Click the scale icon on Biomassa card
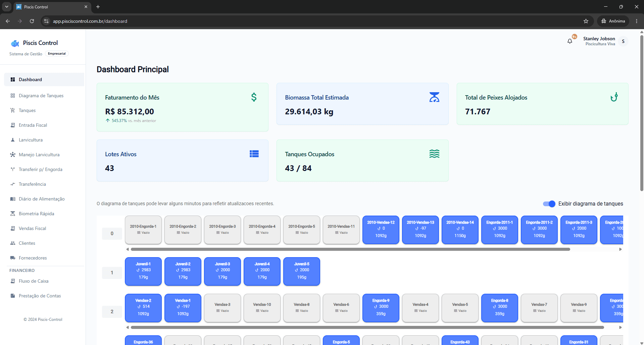This screenshot has height=345, width=644. pyautogui.click(x=434, y=97)
